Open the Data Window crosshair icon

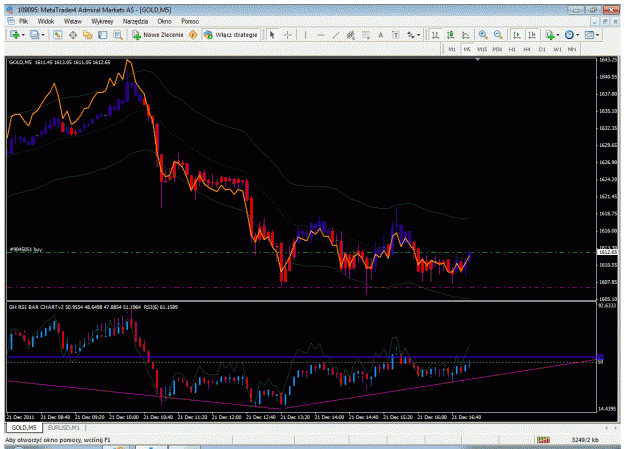pyautogui.click(x=73, y=35)
